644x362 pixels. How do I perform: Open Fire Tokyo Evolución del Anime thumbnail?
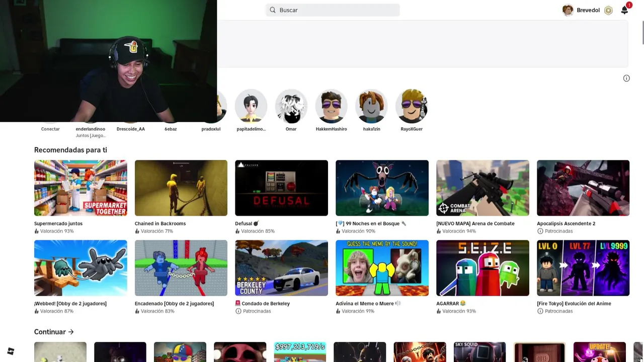(x=583, y=268)
